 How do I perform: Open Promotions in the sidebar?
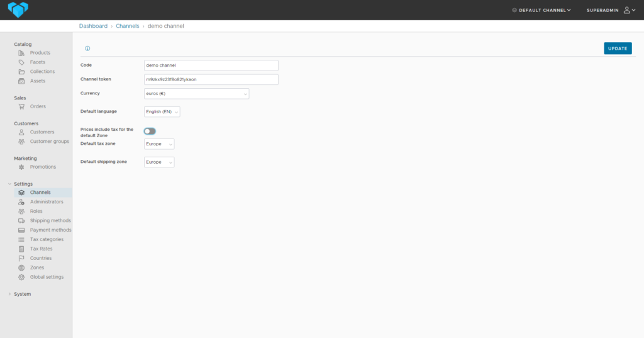(x=43, y=167)
